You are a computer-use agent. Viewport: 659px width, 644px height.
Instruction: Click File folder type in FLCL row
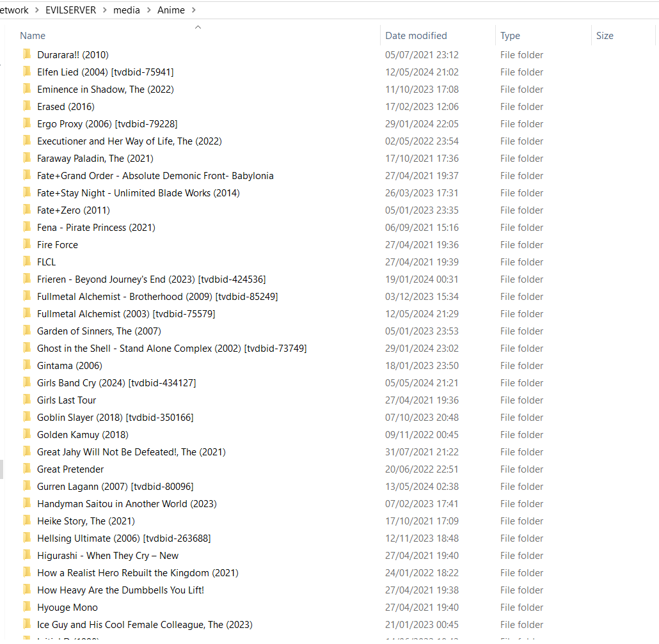pos(521,262)
